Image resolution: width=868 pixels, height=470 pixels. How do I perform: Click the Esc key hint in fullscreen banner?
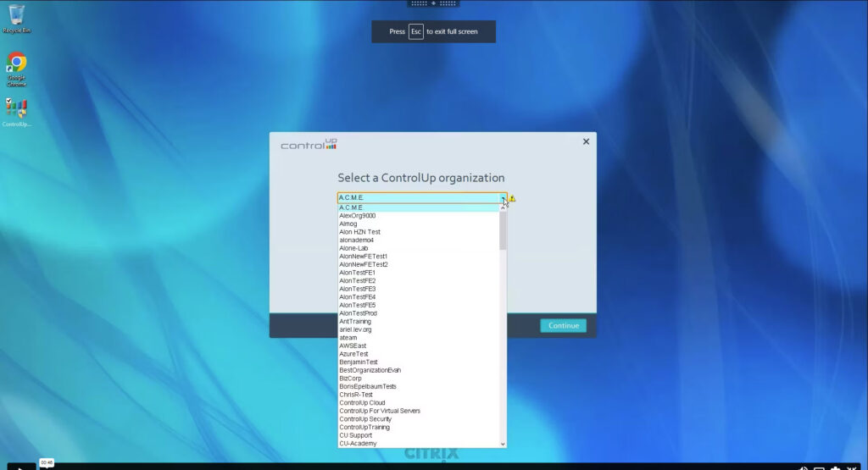[415, 31]
